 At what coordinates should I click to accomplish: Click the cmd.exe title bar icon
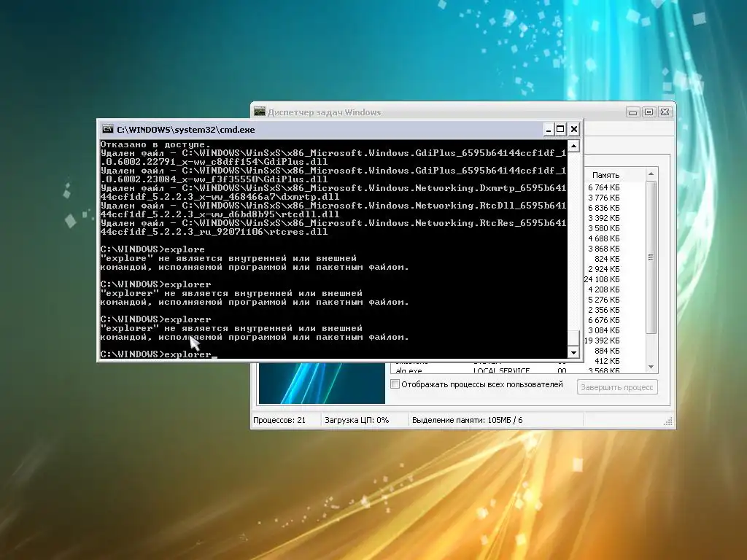tap(108, 129)
